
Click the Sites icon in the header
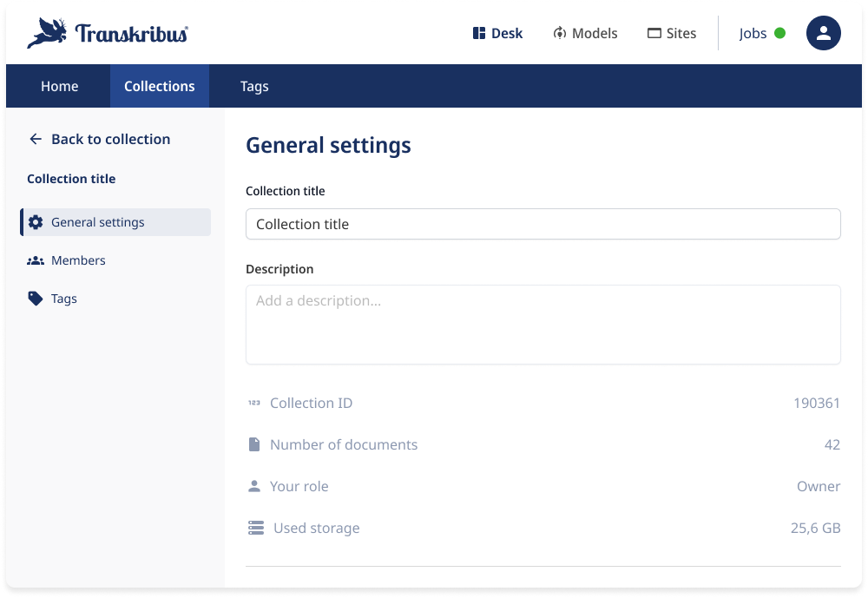(653, 33)
